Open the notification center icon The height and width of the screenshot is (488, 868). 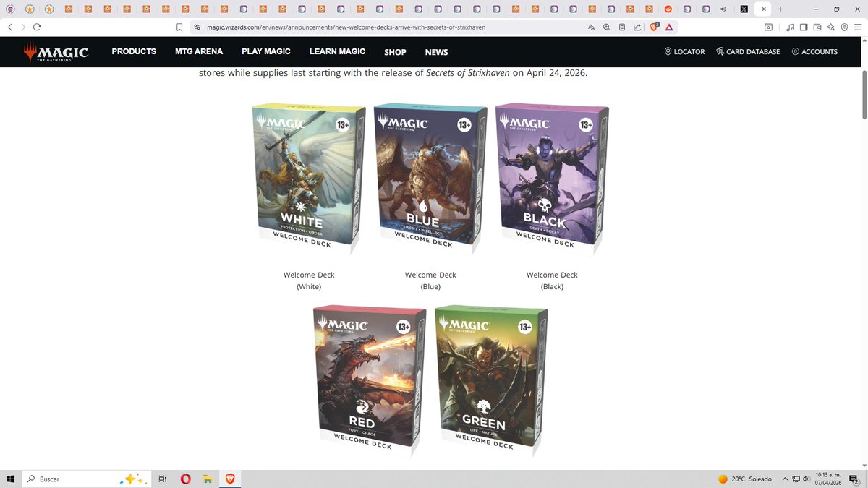point(854,479)
